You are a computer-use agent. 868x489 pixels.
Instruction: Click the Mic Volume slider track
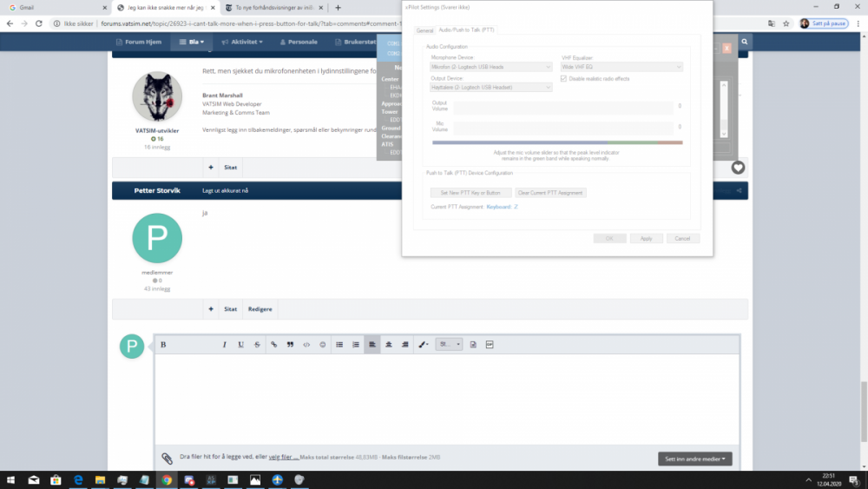click(562, 128)
